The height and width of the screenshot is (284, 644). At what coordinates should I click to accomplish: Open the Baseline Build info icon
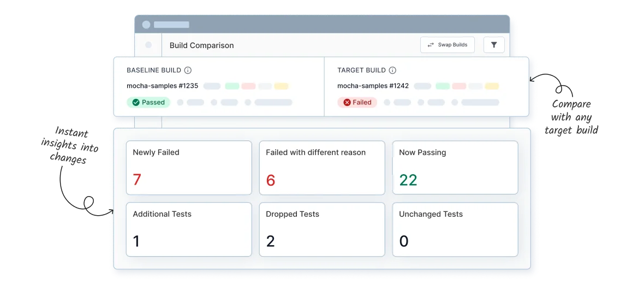pyautogui.click(x=188, y=70)
